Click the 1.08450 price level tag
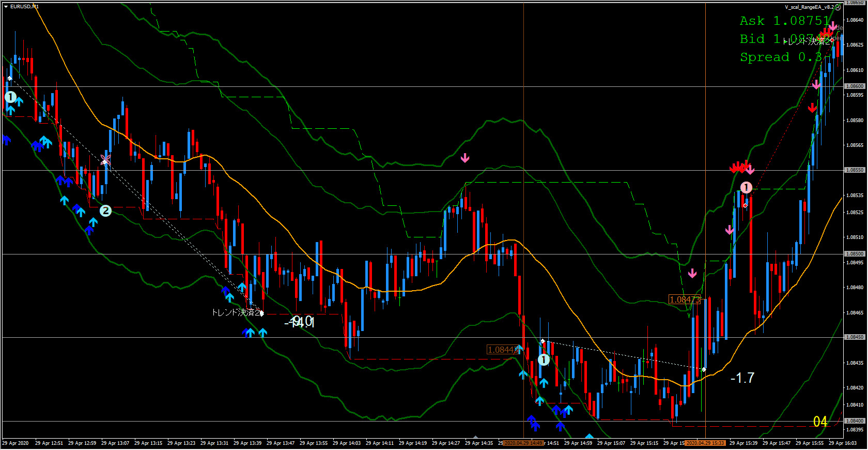The width and height of the screenshot is (868, 450). 855,337
